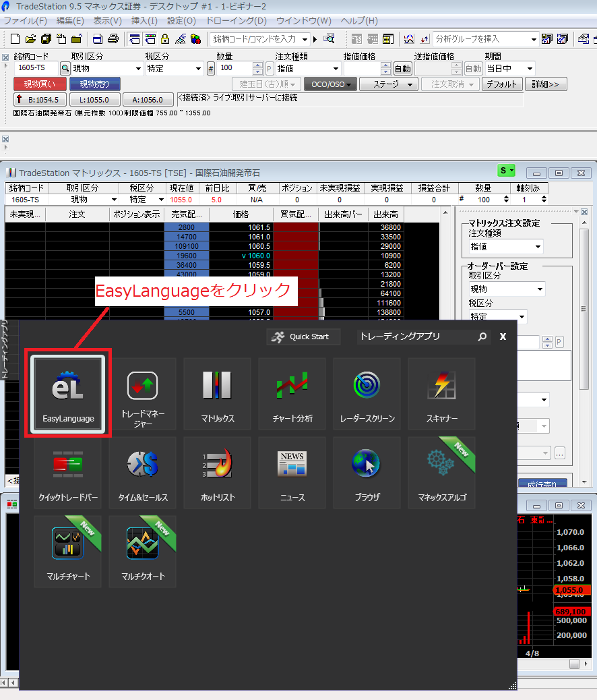597x700 pixels.
Task: Open the 表示(V) menu
Action: point(107,21)
